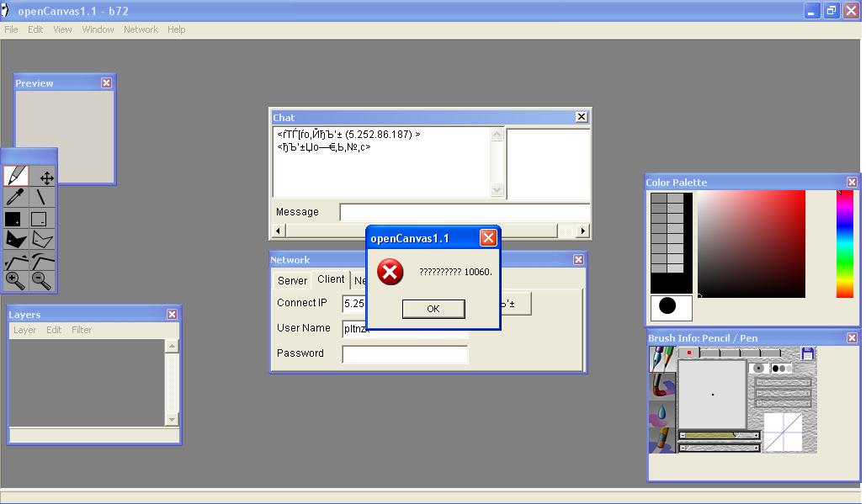Open the View menu
Viewport: 866px width, 504px height.
[62, 29]
